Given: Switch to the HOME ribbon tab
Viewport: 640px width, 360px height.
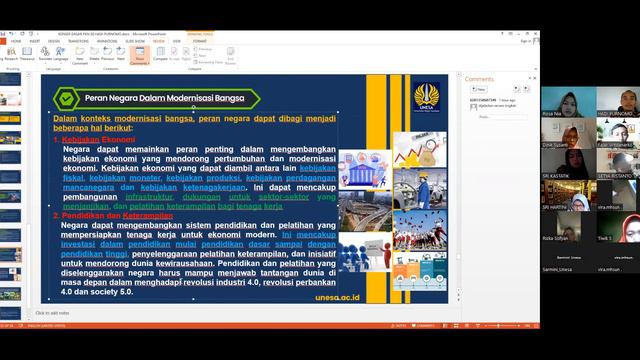Looking at the screenshot, I should point(16,41).
